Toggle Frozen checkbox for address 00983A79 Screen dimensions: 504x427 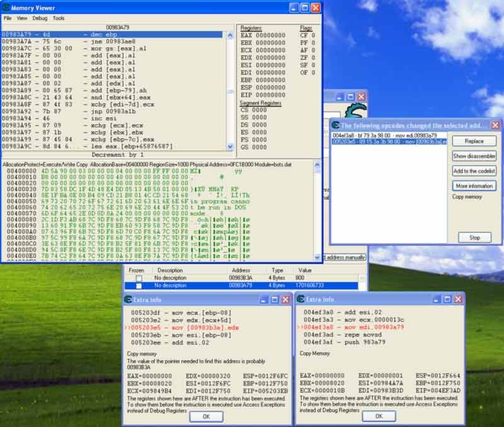coord(138,286)
